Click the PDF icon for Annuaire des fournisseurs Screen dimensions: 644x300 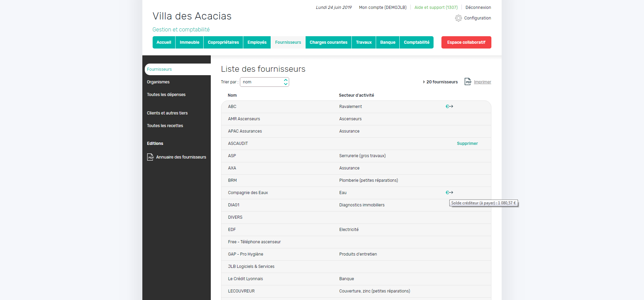tap(150, 157)
